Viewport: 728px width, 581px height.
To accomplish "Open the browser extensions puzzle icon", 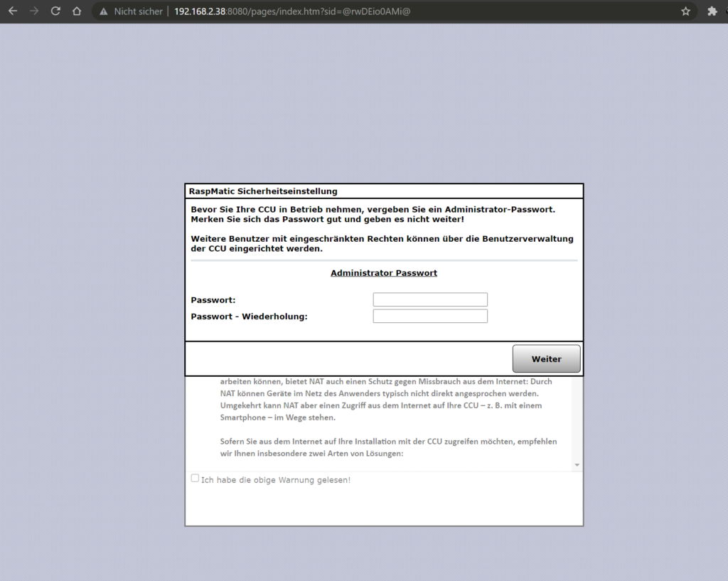I will pos(712,11).
